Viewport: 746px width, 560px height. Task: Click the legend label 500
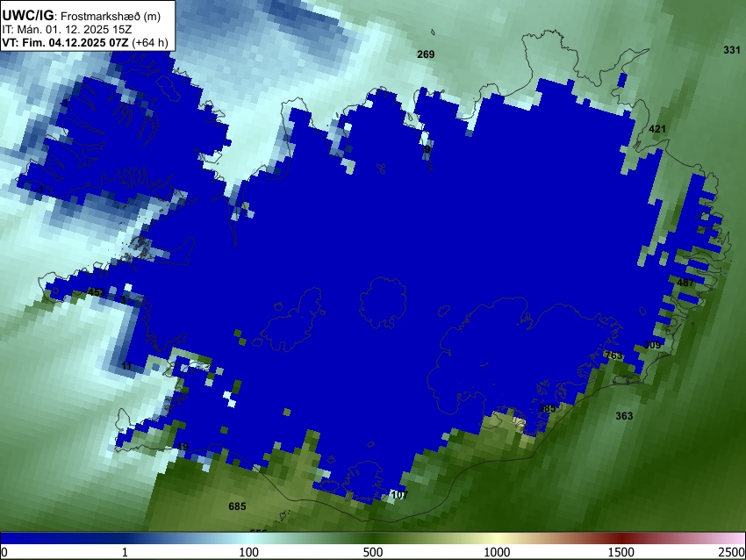373,552
